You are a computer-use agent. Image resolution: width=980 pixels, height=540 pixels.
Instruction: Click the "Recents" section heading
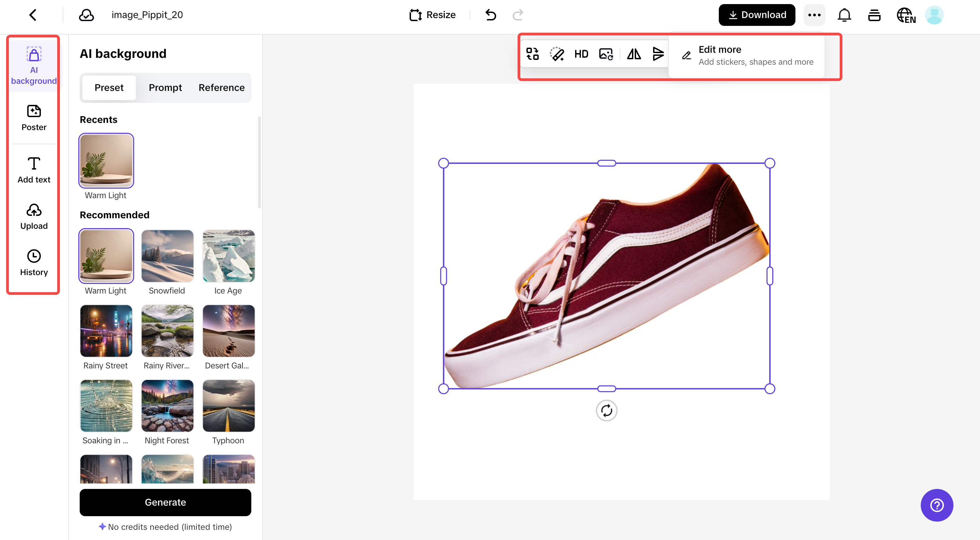(x=98, y=120)
